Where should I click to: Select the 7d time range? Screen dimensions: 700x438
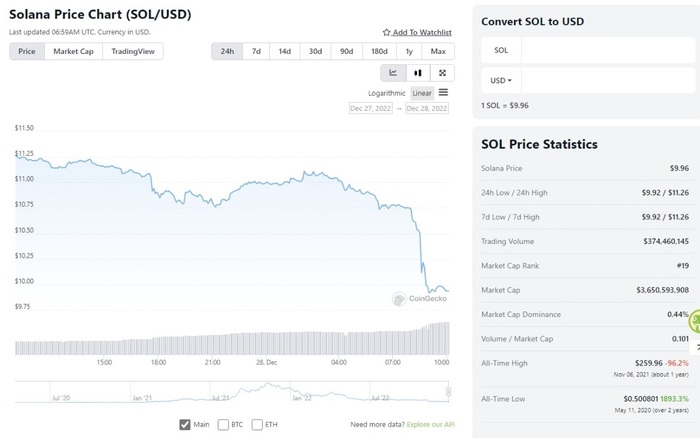tap(256, 51)
